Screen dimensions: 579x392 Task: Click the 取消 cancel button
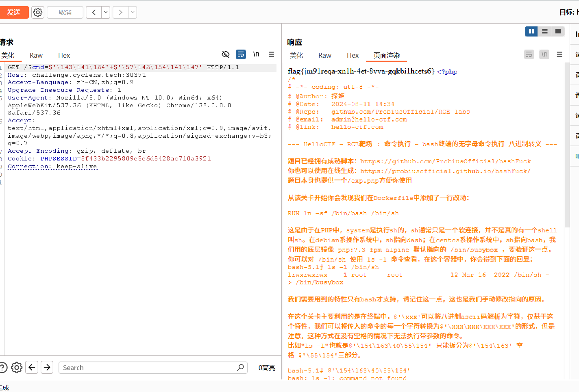[x=65, y=12]
